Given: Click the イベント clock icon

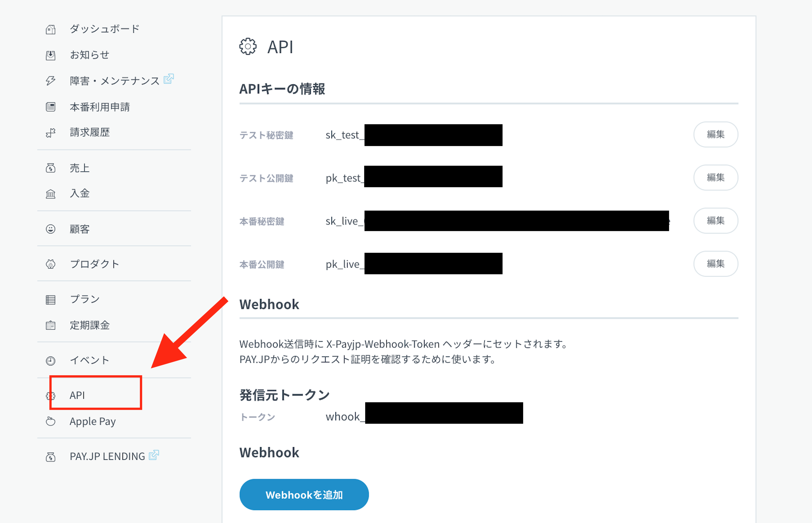Looking at the screenshot, I should coord(50,361).
